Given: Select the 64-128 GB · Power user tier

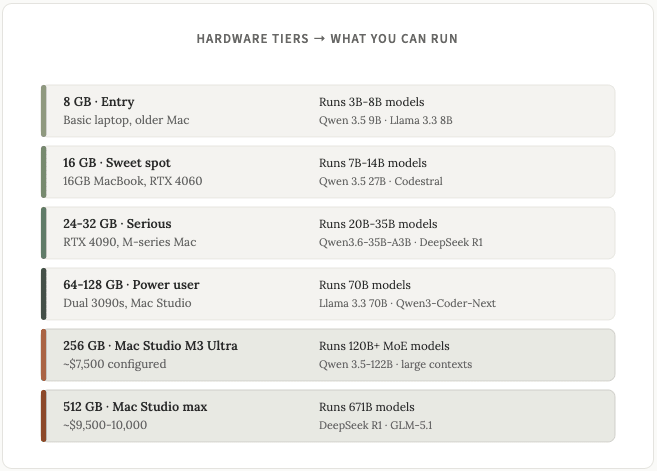Looking at the screenshot, I should click(328, 294).
